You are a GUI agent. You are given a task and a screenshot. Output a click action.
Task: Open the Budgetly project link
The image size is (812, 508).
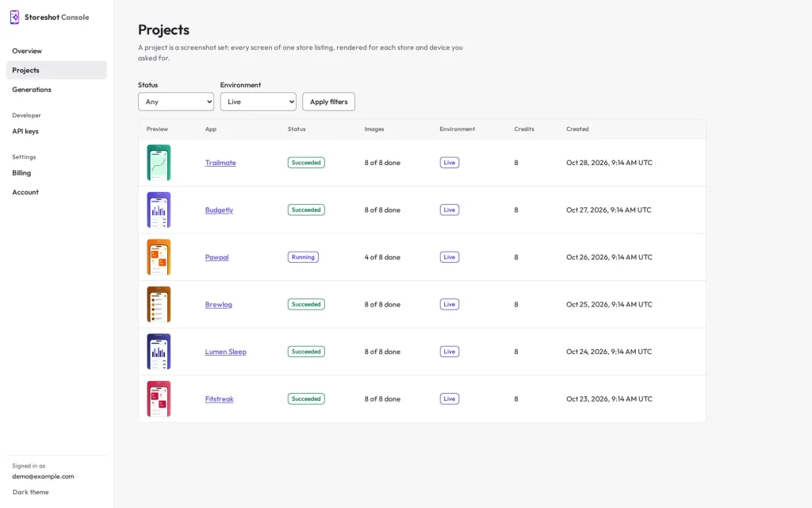click(x=219, y=210)
